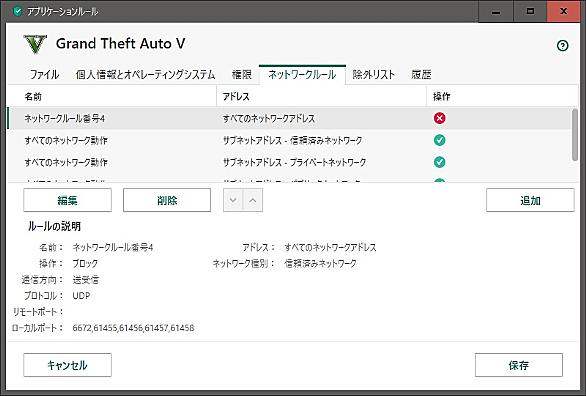
Task: Click the Grand Theft Auto V logo icon
Action: [x=35, y=44]
